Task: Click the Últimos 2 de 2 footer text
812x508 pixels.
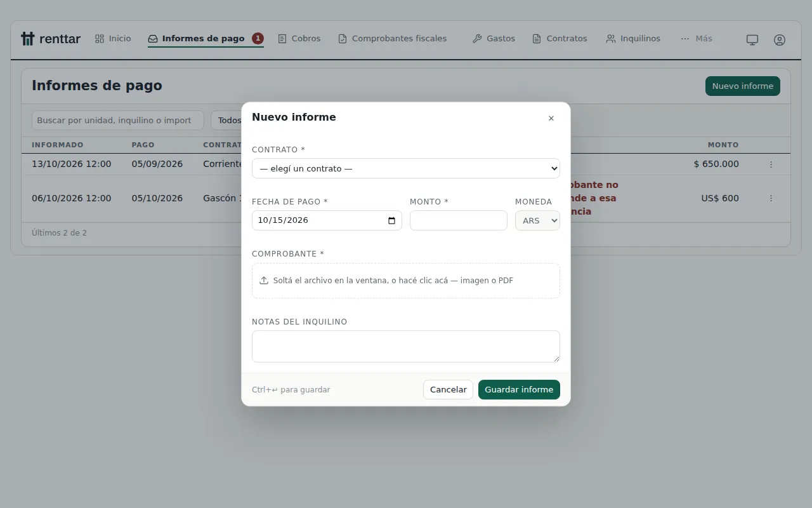Action: pos(60,233)
